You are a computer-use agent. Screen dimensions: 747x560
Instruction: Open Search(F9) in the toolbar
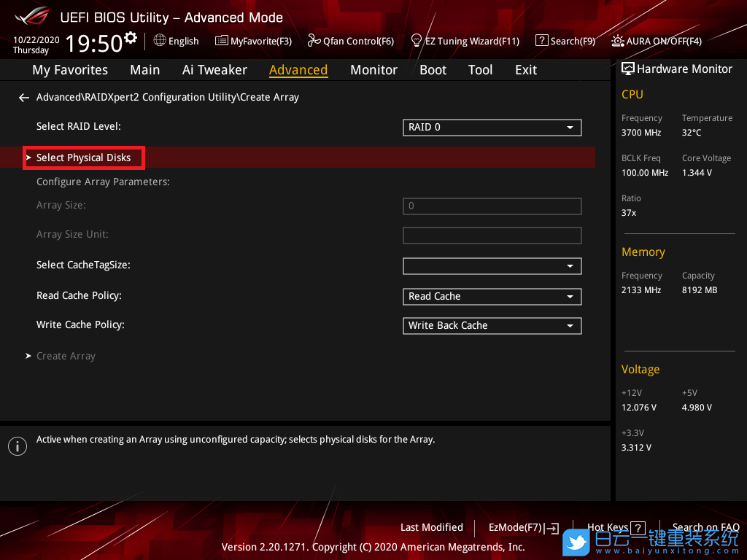pos(565,41)
